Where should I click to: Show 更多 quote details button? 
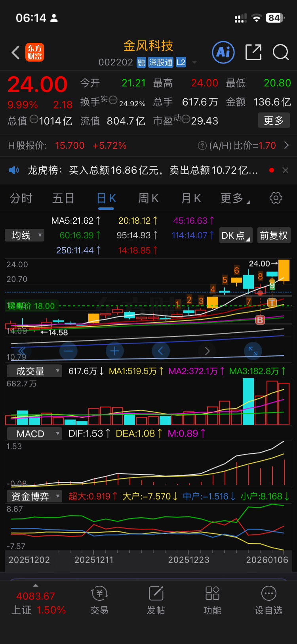[274, 121]
